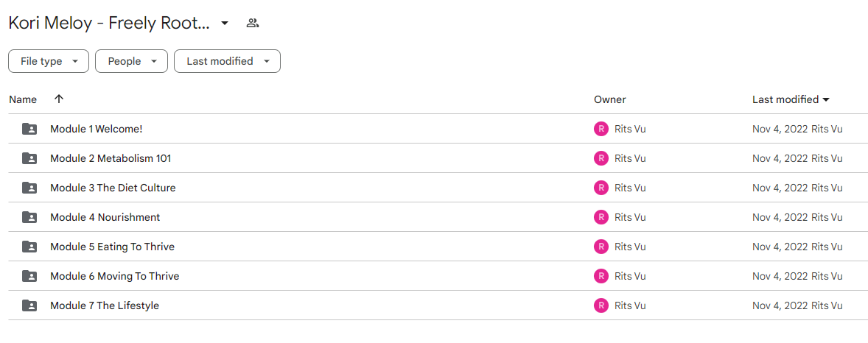Click Module 4 Nourishment folder icon
The width and height of the screenshot is (868, 343).
pos(29,217)
